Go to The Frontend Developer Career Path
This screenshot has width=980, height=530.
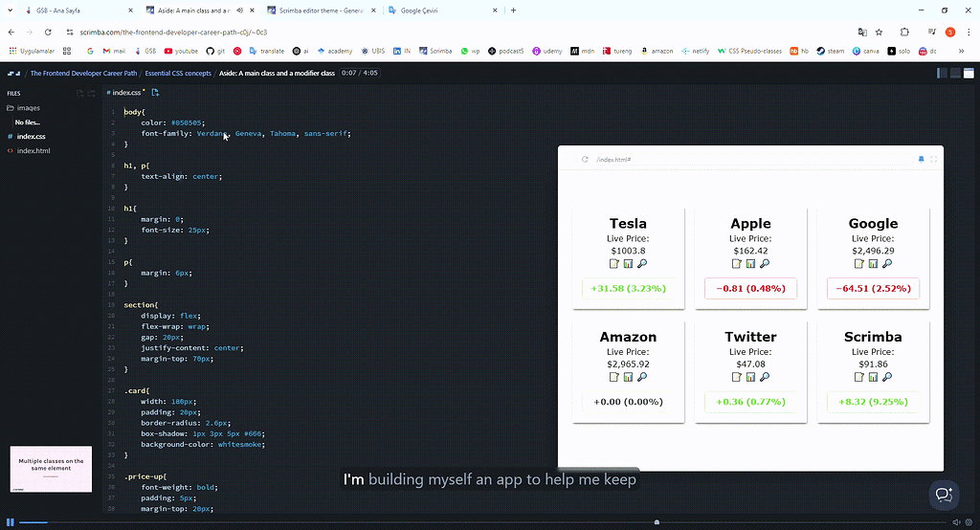pyautogui.click(x=82, y=73)
